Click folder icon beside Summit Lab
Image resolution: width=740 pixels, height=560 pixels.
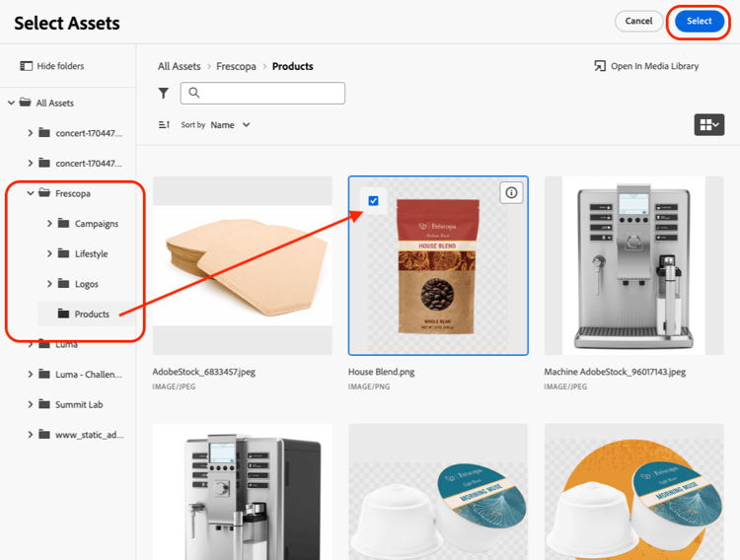[x=43, y=404]
